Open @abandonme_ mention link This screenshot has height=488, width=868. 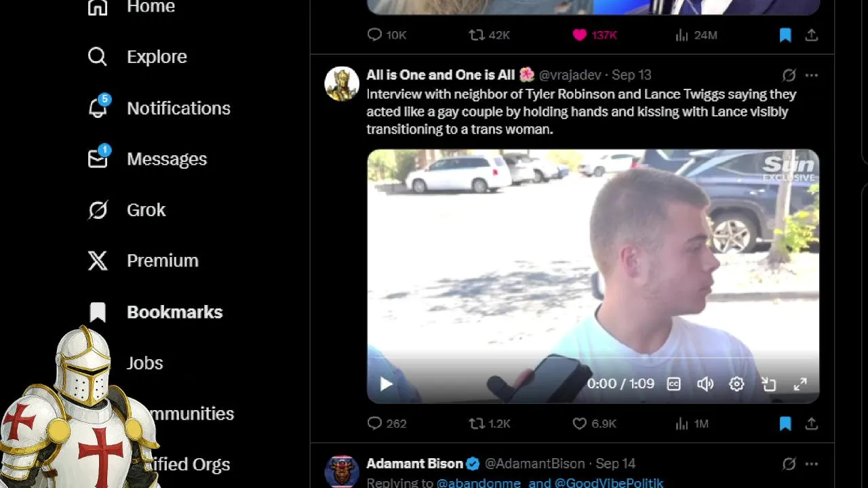[479, 483]
